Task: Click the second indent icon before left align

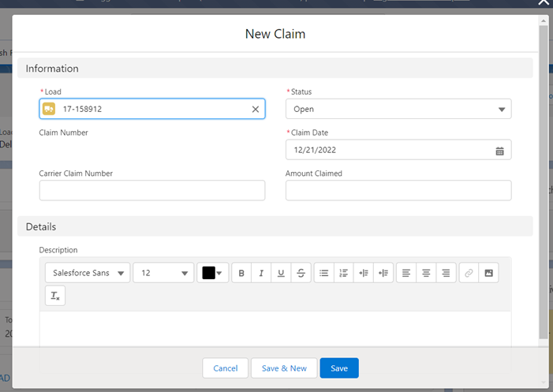Action: click(x=383, y=273)
